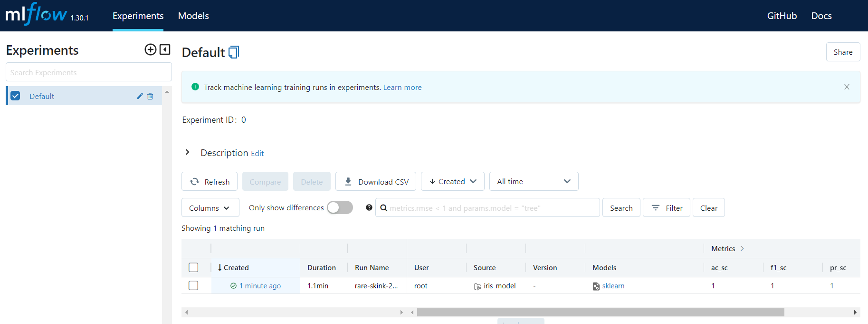Click the Run Name column header
This screenshot has width=868, height=324.
372,267
